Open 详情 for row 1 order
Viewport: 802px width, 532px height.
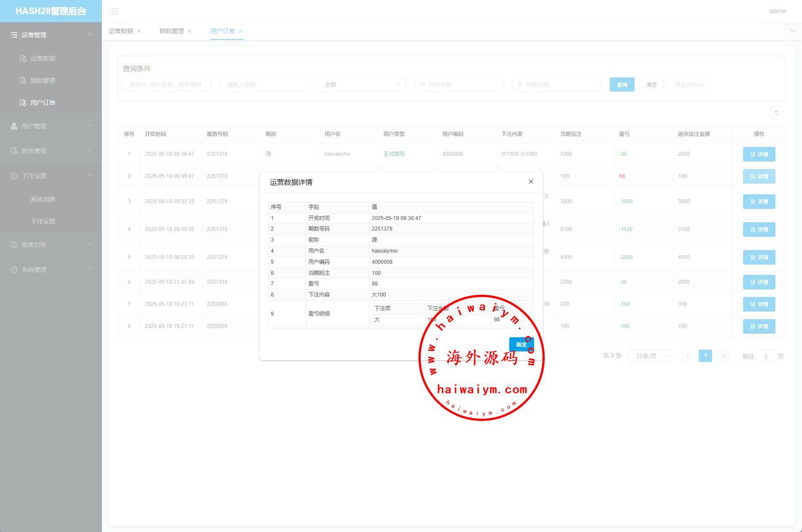pyautogui.click(x=759, y=154)
